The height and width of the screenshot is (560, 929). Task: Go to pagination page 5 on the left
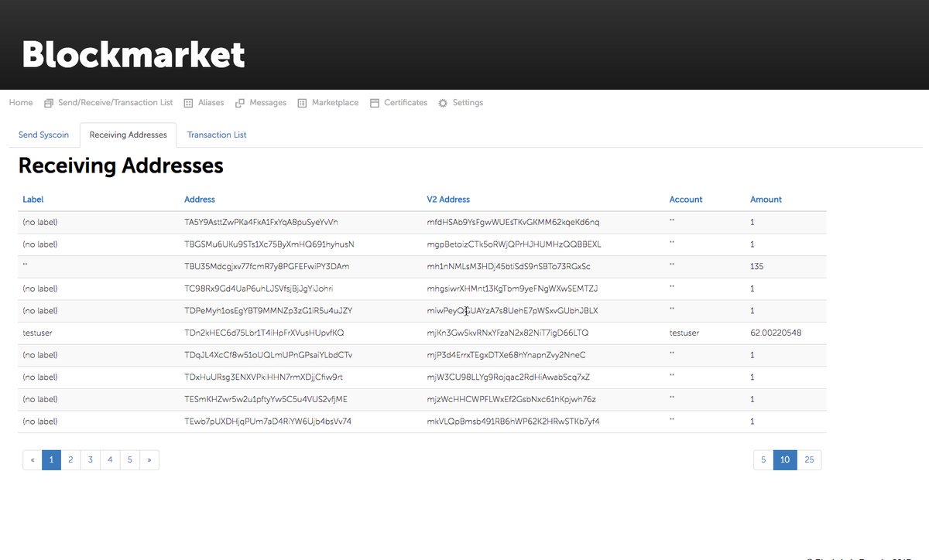tap(129, 459)
